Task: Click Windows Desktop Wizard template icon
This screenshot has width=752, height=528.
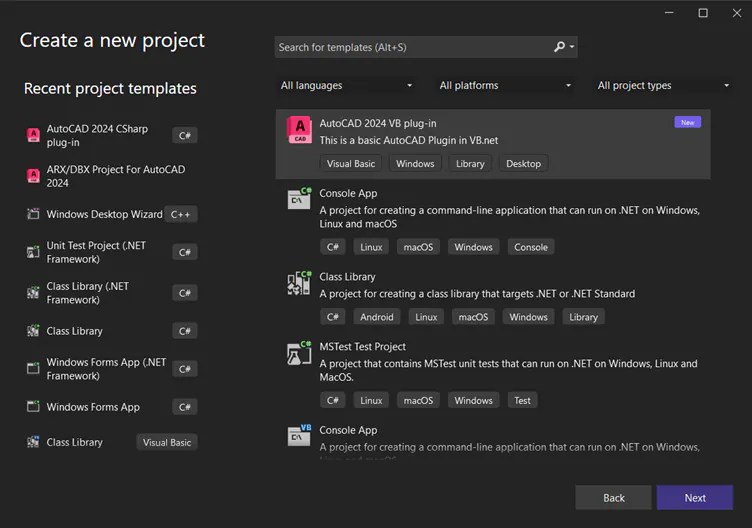Action: click(33, 214)
